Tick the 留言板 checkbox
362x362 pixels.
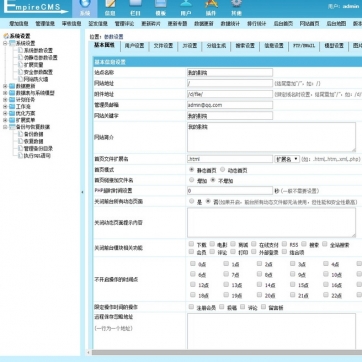point(263,307)
